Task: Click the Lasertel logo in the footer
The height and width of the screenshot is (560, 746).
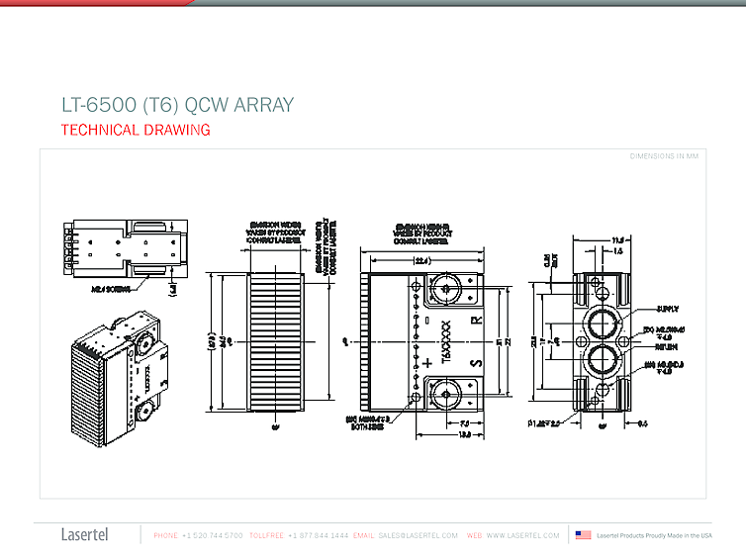Action: tap(84, 535)
